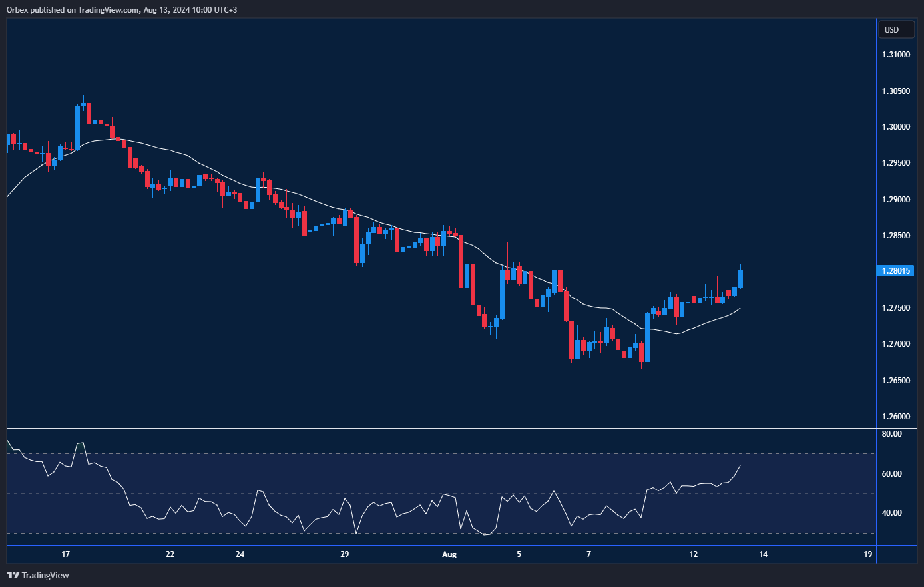Screen dimensions: 924x587
Task: Click the 1.26500 price axis label
Action: pyautogui.click(x=896, y=381)
